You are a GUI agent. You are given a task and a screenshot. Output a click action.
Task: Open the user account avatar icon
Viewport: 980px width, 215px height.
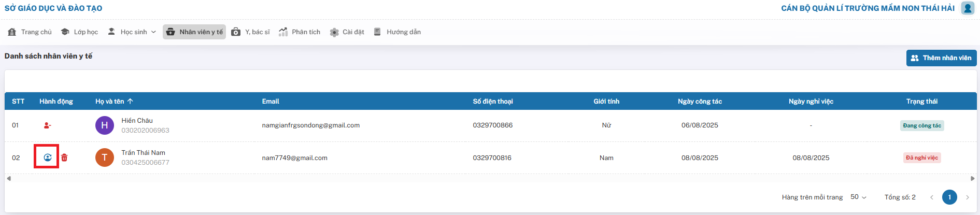tap(967, 8)
